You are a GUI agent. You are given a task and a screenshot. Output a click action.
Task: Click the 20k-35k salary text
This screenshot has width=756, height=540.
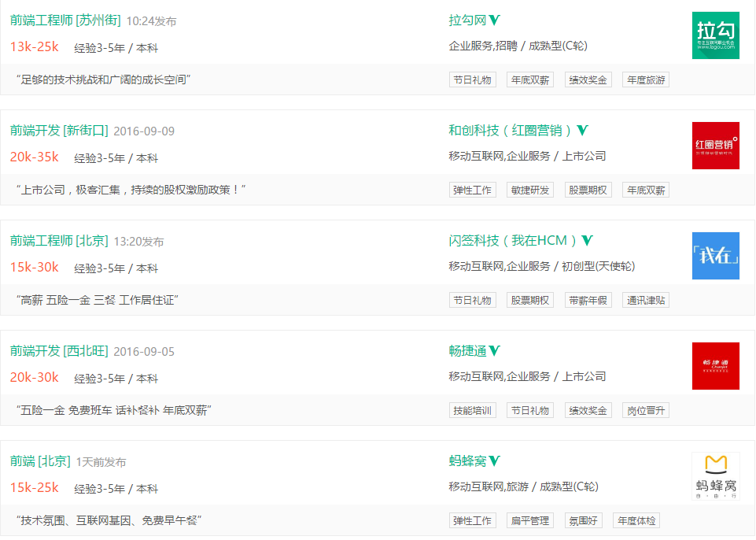(35, 157)
